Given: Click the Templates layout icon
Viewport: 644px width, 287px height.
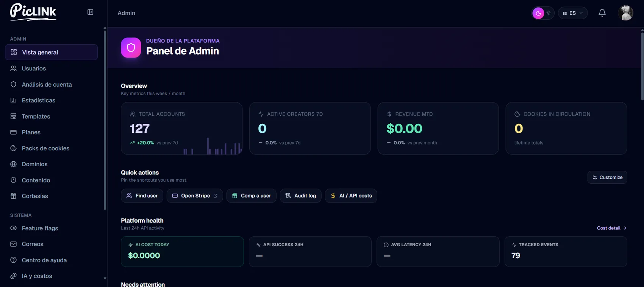Looking at the screenshot, I should 14,117.
